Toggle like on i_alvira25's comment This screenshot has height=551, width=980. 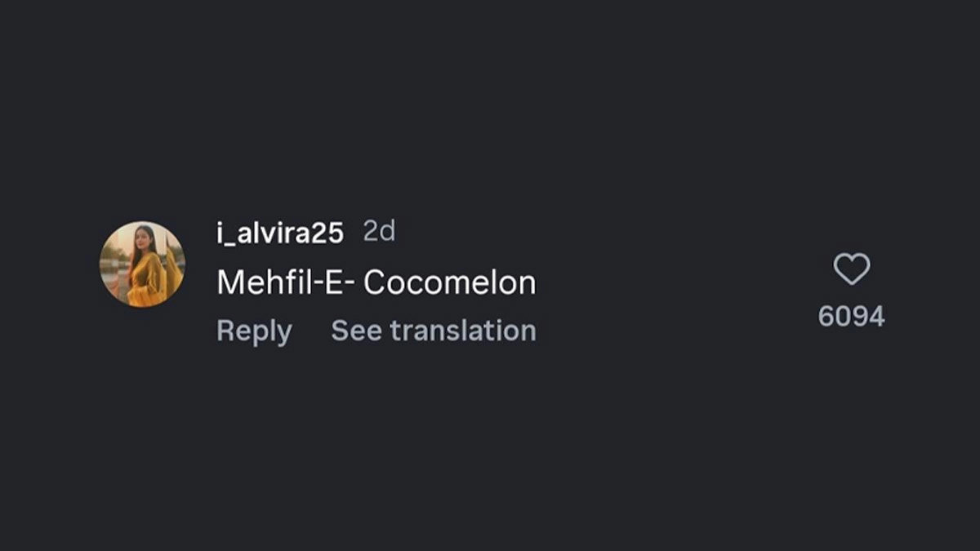tap(851, 269)
